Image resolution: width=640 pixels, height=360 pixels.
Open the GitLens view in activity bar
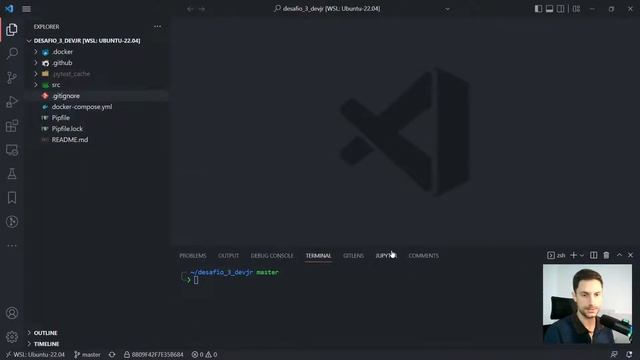tap(12, 222)
